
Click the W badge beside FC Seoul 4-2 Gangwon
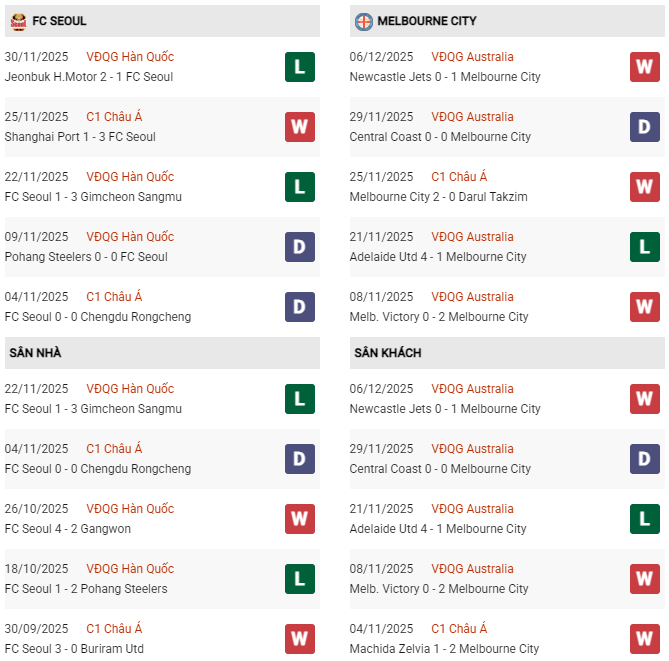point(300,519)
